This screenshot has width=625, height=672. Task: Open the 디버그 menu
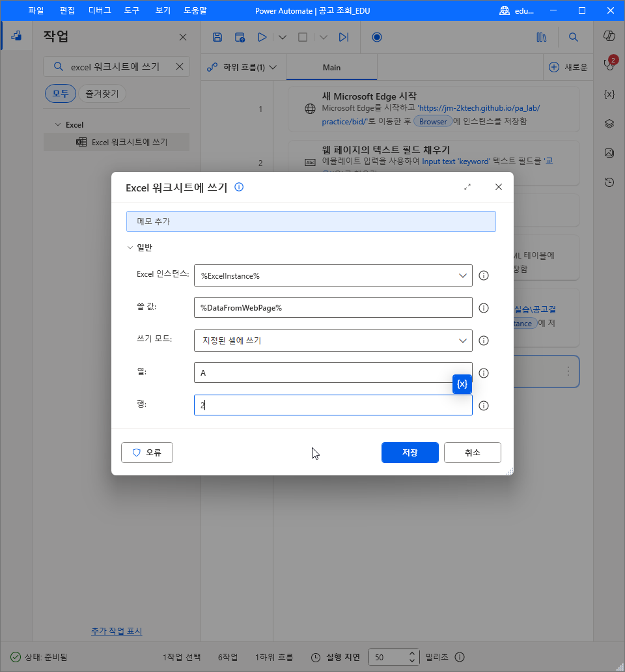(x=100, y=10)
